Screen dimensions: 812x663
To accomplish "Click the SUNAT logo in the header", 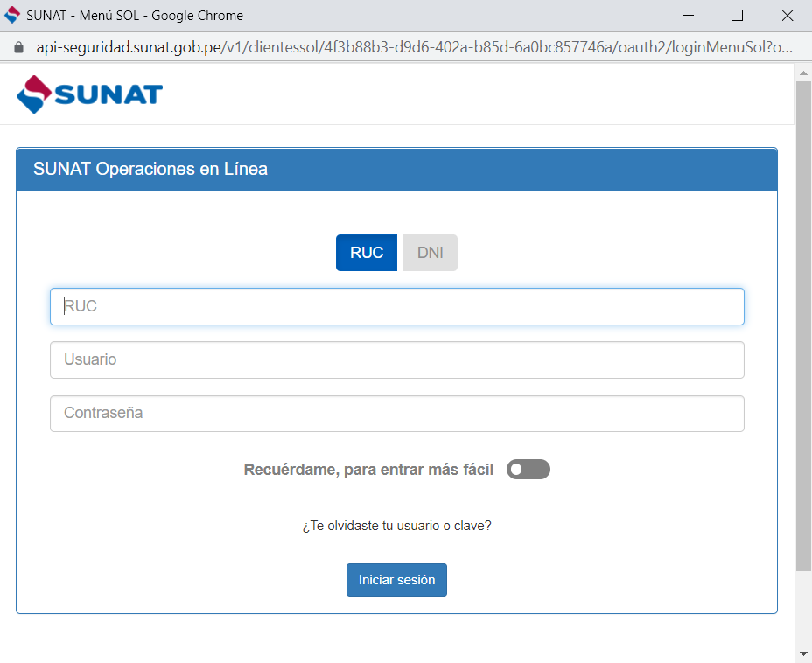I will pos(89,94).
